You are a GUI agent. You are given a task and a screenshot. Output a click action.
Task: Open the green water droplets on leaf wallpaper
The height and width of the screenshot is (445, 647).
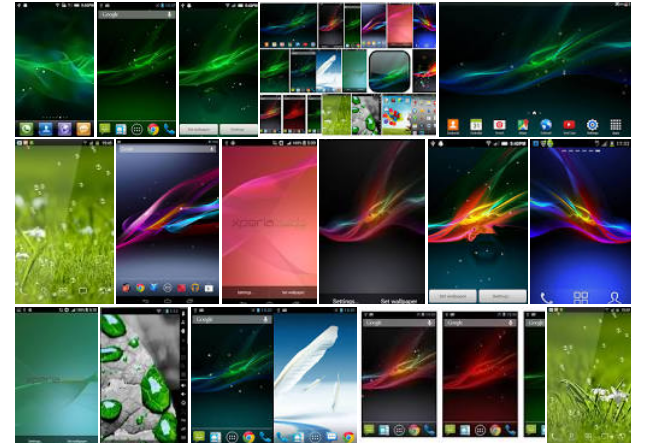[x=144, y=375]
